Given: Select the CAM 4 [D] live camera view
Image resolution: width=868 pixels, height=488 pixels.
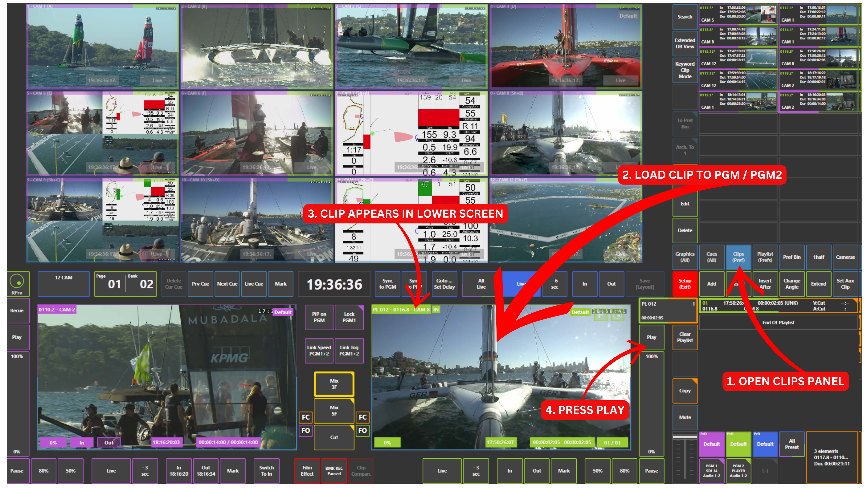Looking at the screenshot, I should pos(566,47).
